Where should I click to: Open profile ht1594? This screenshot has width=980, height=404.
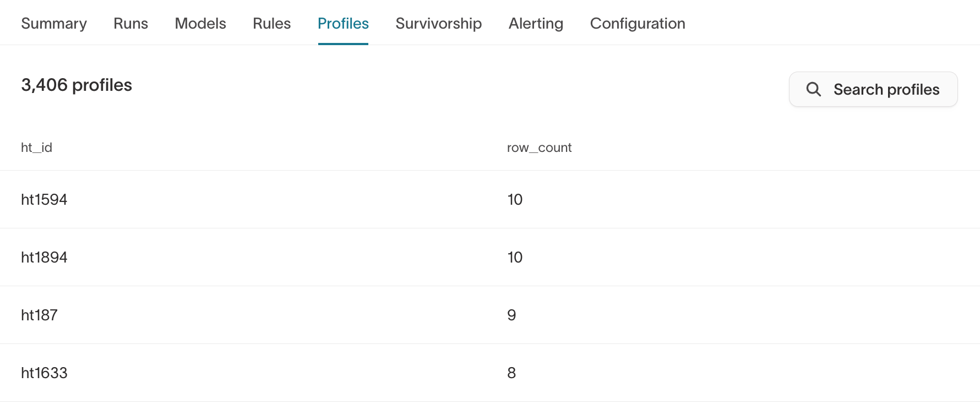tap(44, 199)
